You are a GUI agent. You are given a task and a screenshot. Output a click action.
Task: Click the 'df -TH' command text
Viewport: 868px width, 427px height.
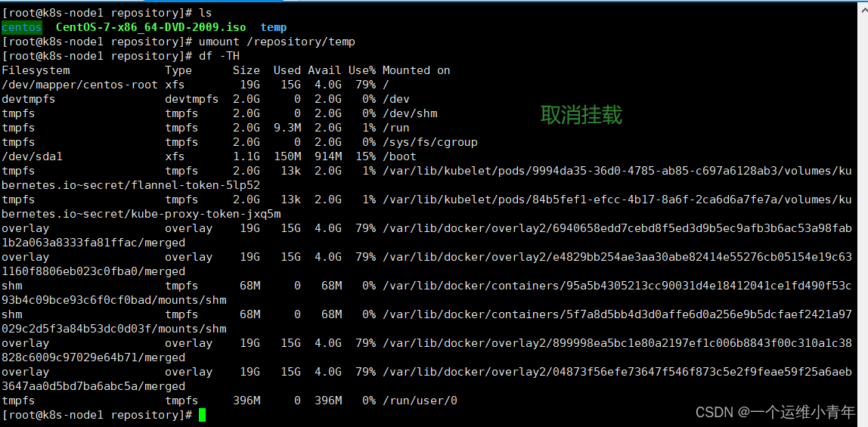(x=219, y=56)
